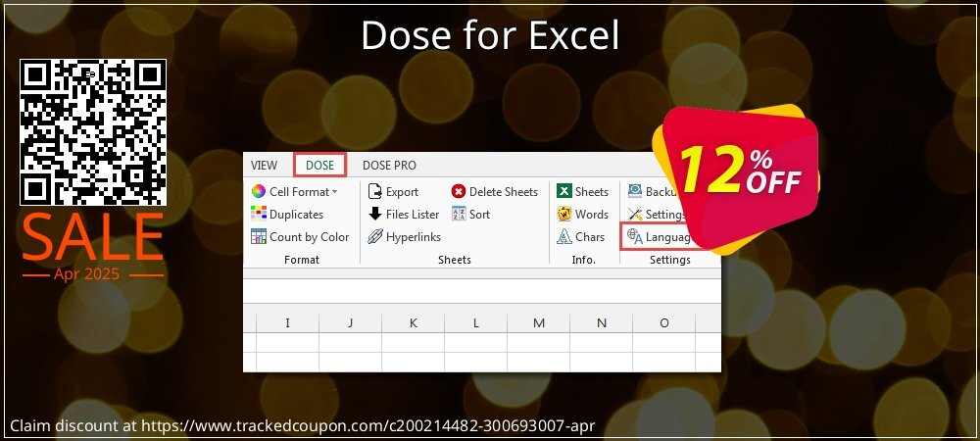Select column L header
The width and height of the screenshot is (980, 441).
point(475,323)
